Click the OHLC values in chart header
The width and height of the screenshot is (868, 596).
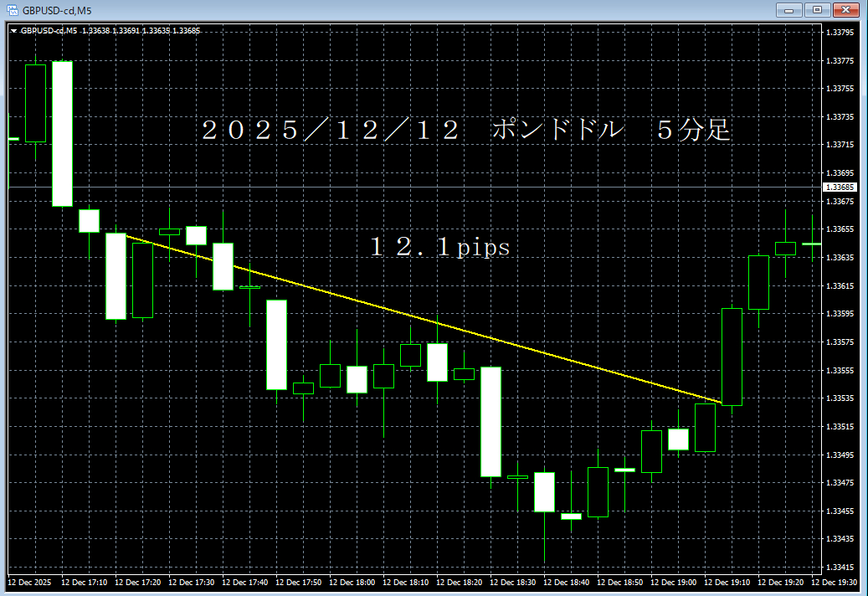[141, 31]
